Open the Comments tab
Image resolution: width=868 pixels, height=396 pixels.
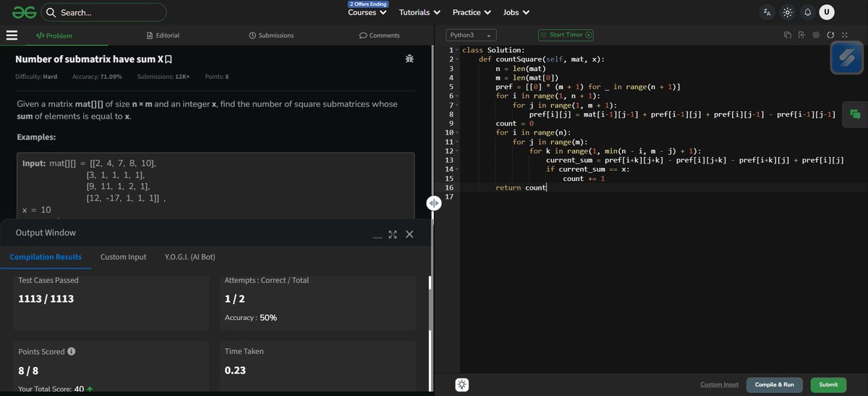(x=380, y=35)
